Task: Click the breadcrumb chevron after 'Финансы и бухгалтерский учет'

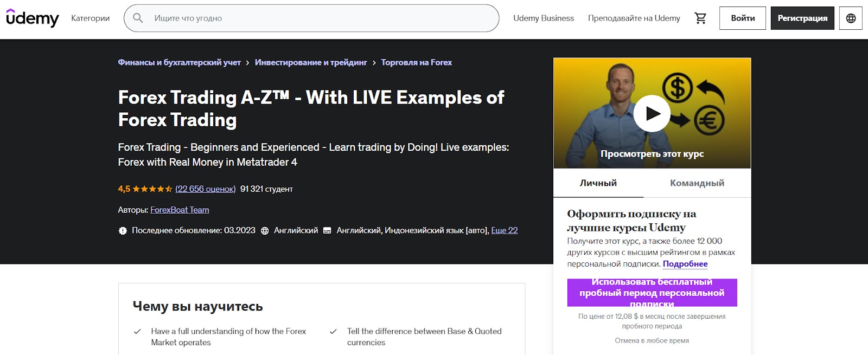Action: [x=248, y=63]
